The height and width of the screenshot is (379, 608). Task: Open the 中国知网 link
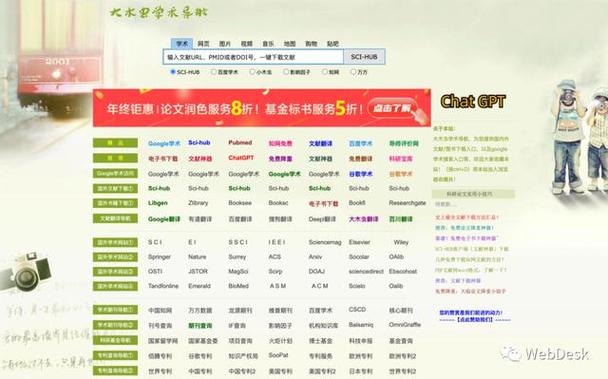pyautogui.click(x=160, y=310)
